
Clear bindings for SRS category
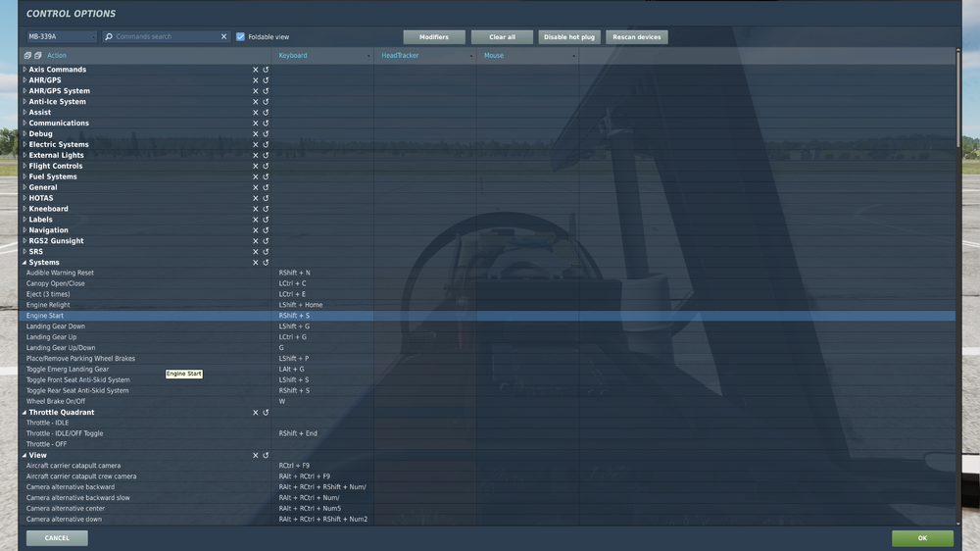(255, 252)
